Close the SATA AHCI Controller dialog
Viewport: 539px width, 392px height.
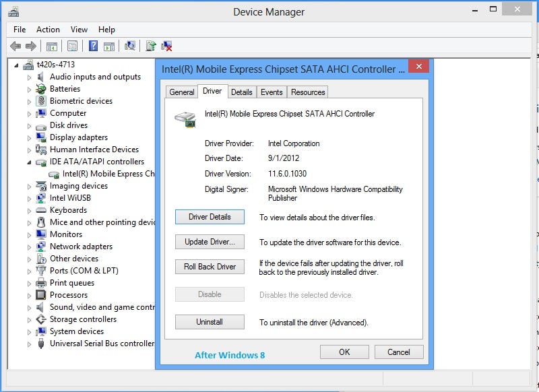pos(418,66)
